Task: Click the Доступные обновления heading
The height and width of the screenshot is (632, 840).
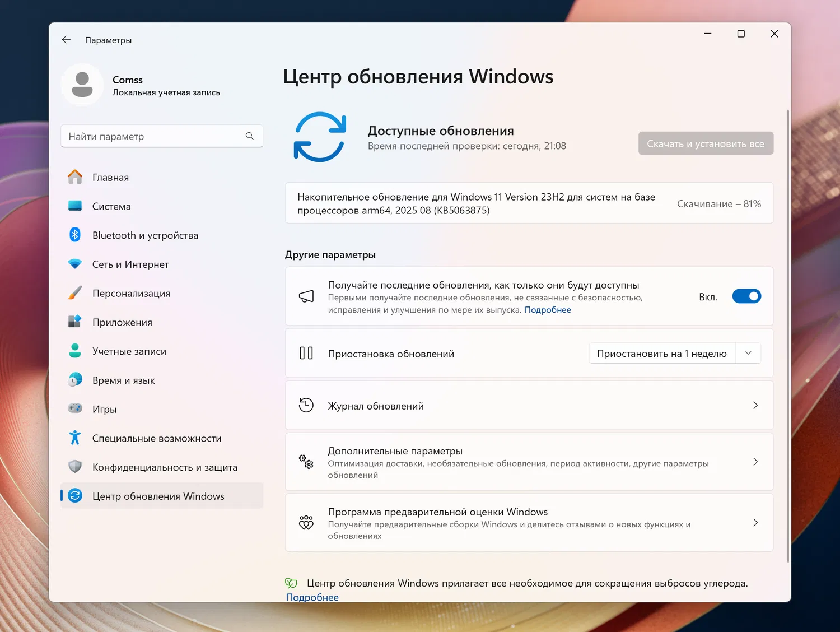Action: coord(441,131)
